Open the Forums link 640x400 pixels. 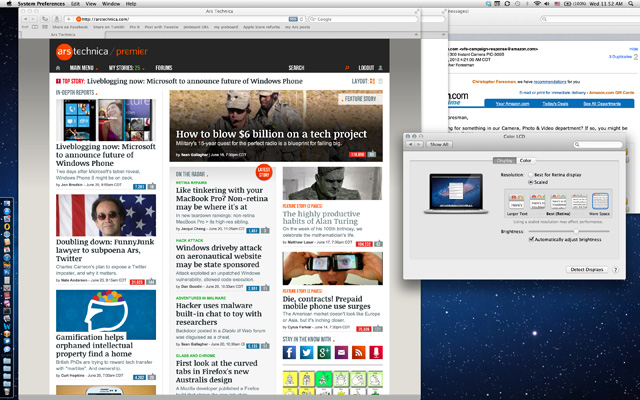(164, 68)
